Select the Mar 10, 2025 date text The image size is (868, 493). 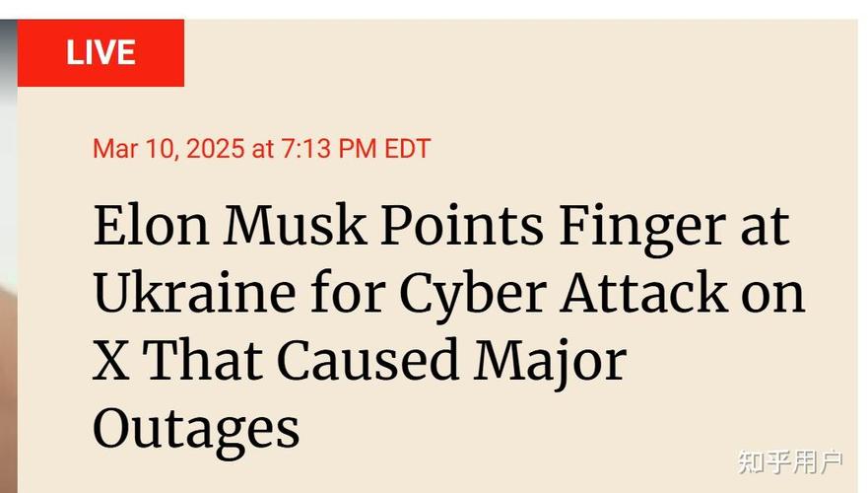point(168,149)
